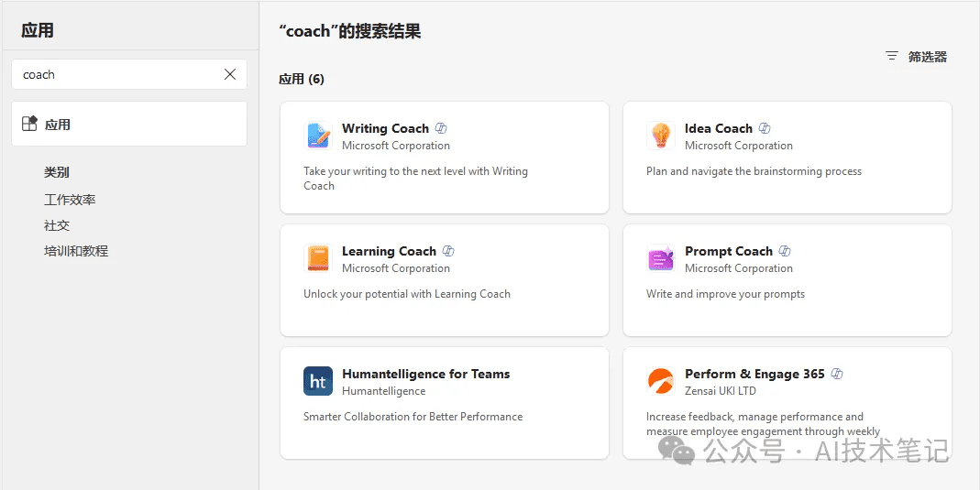Click 'Unlock your potential with Learning Coach'
The image size is (980, 490).
[x=407, y=294]
